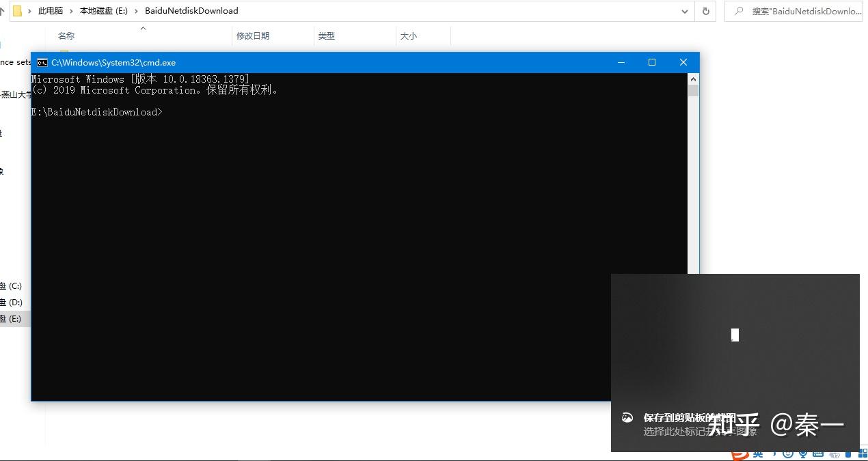Click the folder icon in Explorer address bar
868x461 pixels.
[x=18, y=11]
